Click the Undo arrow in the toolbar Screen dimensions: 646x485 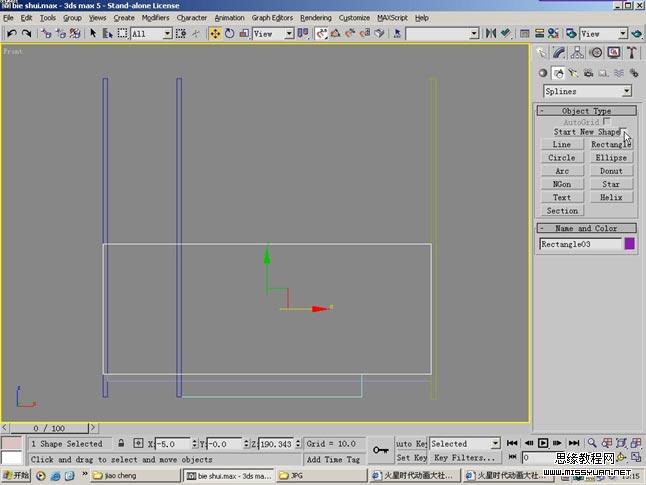tap(12, 33)
